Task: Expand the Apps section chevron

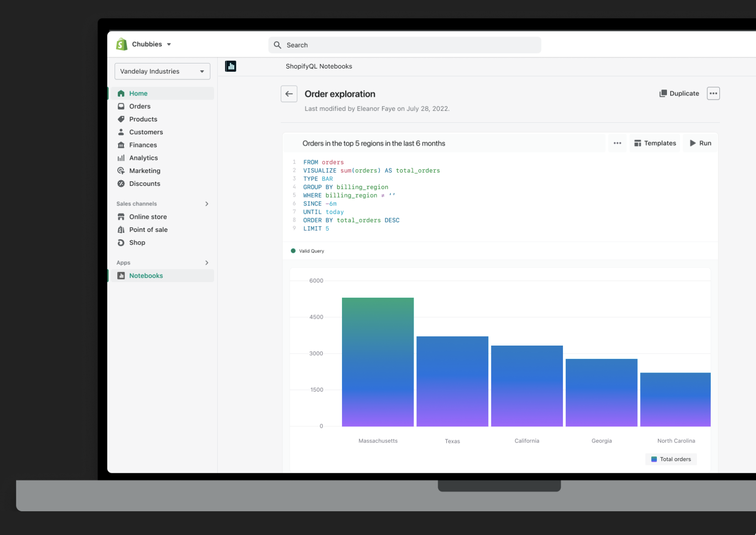Action: (207, 262)
